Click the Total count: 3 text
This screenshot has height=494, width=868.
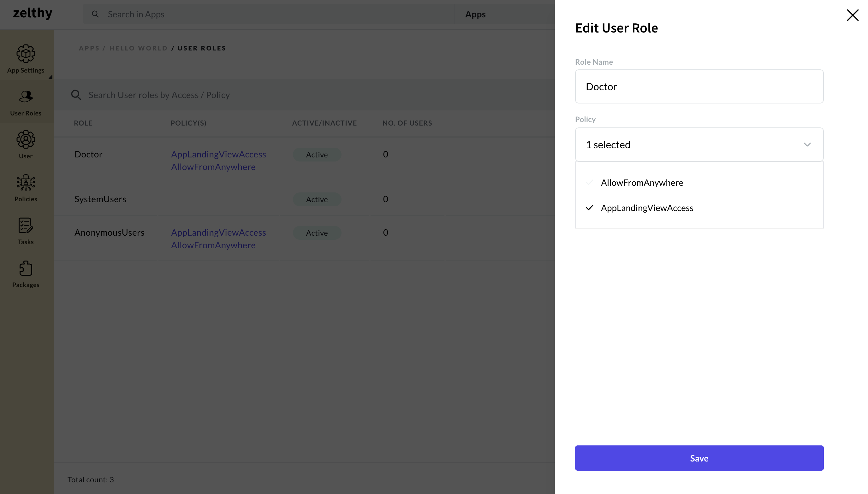(x=91, y=479)
